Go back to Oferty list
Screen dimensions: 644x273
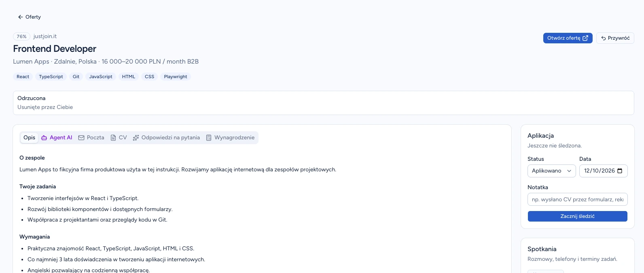[x=29, y=17]
